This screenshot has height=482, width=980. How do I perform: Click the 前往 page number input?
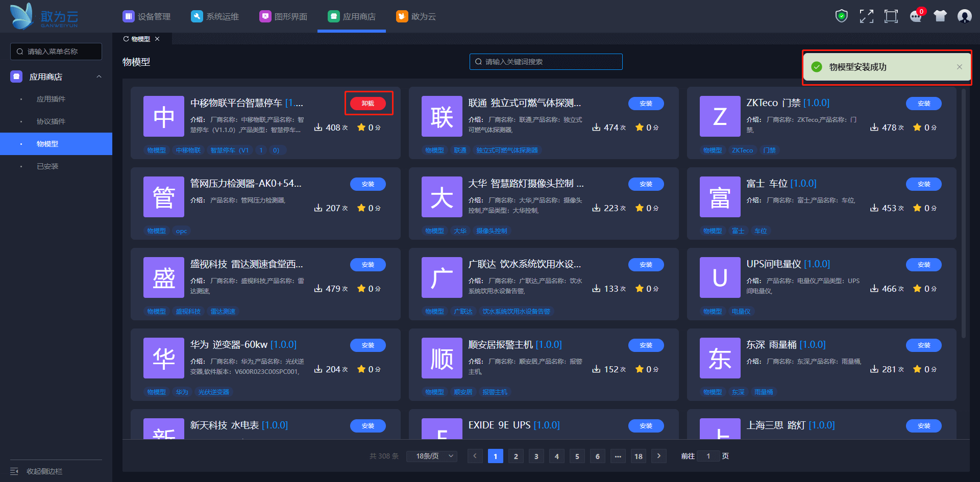tap(708, 456)
